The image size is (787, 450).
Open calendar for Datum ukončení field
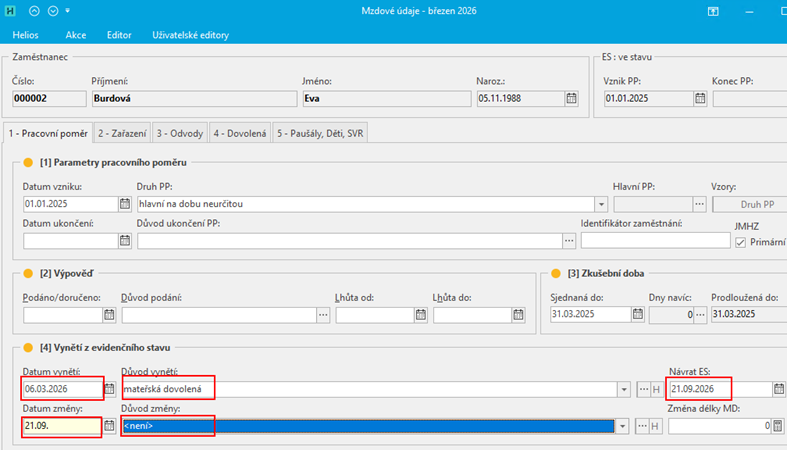point(125,240)
